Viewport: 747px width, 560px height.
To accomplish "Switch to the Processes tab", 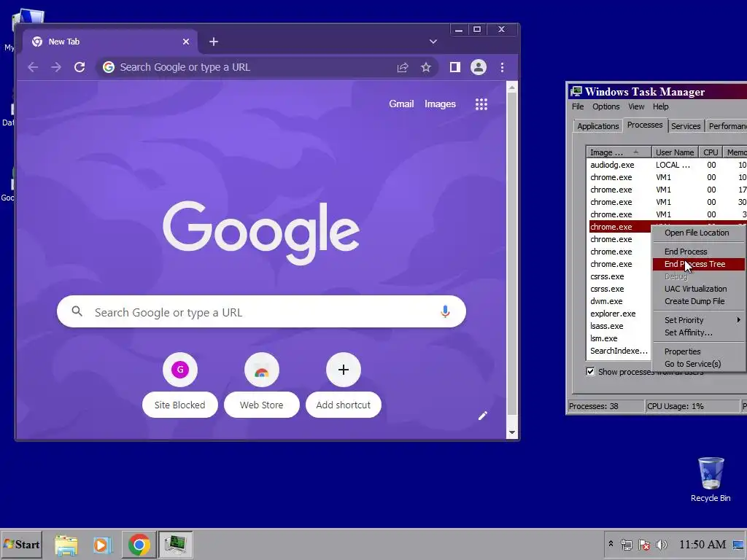I will coord(645,125).
